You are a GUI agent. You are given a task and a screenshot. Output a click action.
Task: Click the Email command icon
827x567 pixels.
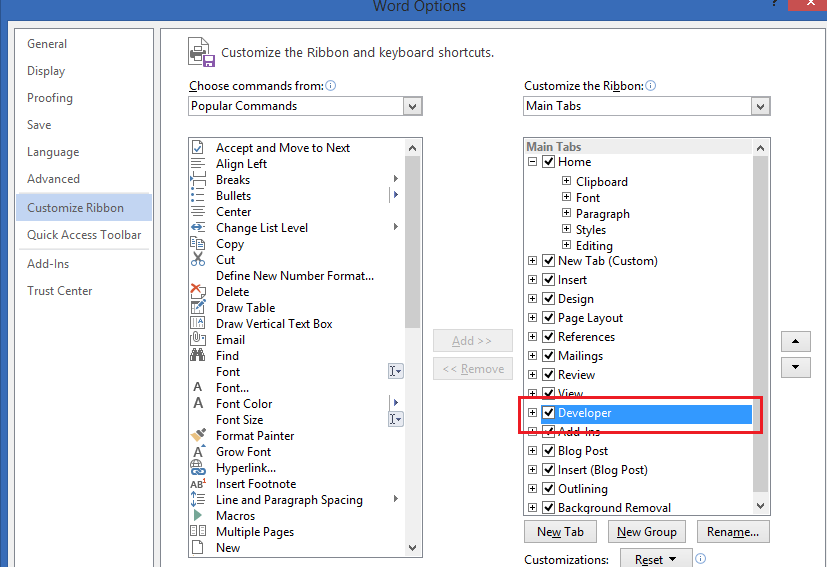(198, 339)
